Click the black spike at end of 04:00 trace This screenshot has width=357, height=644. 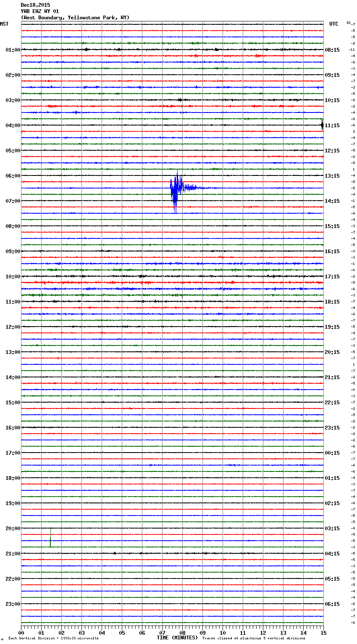(322, 125)
